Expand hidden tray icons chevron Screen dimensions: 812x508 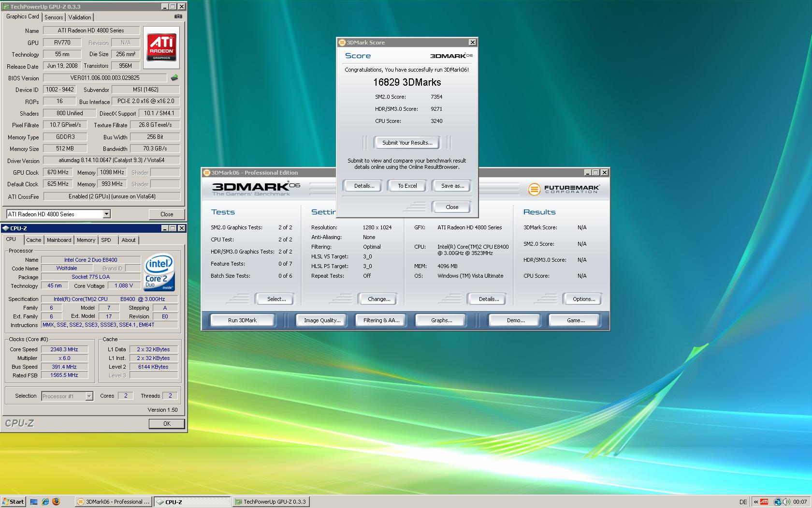pyautogui.click(x=756, y=502)
